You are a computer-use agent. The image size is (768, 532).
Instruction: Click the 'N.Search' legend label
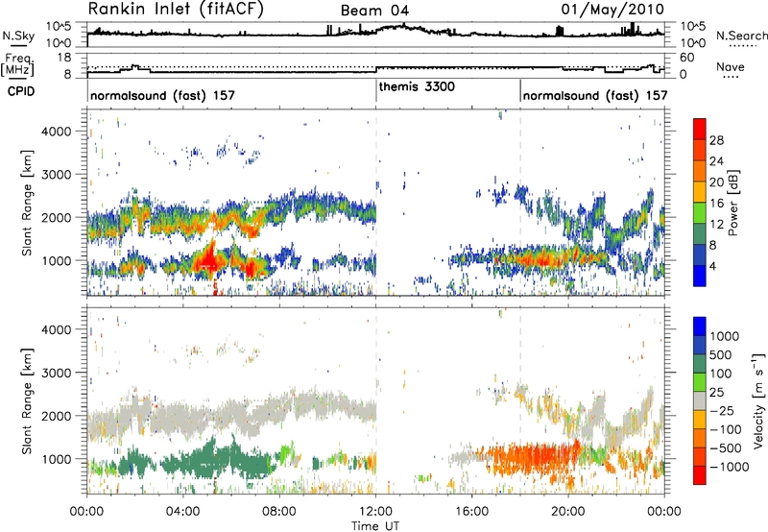(741, 36)
